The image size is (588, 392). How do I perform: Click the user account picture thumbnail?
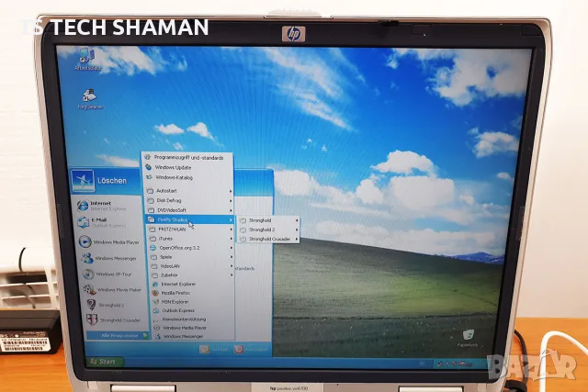tap(83, 181)
